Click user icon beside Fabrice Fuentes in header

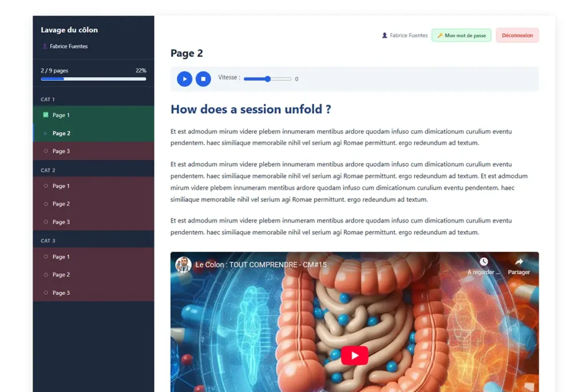tap(385, 36)
